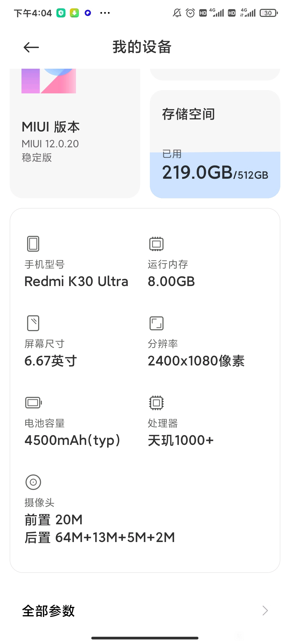
Task: Tap the RAM chip icon
Action: click(x=156, y=244)
